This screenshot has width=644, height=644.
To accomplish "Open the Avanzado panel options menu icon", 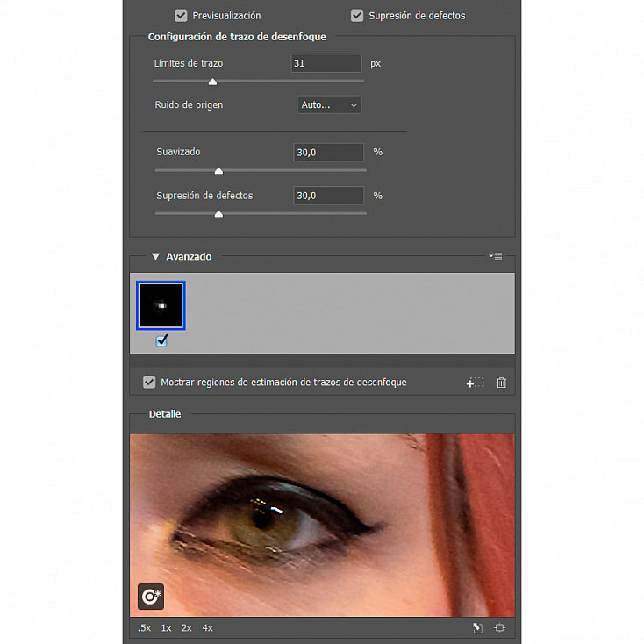I will (496, 256).
